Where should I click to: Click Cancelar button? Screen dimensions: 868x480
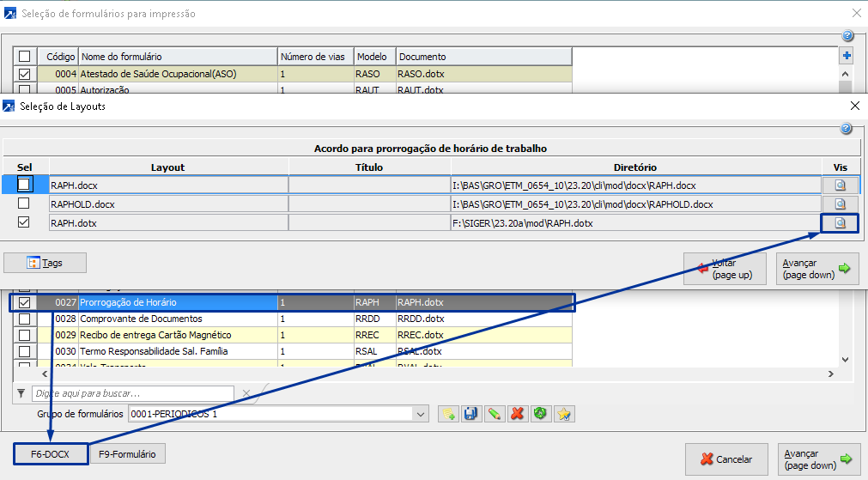point(726,459)
